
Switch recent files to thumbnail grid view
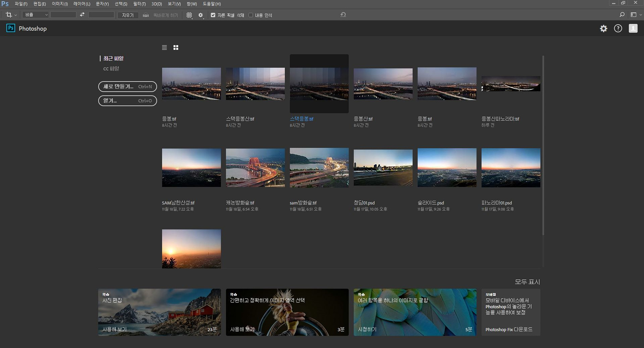[x=176, y=48]
